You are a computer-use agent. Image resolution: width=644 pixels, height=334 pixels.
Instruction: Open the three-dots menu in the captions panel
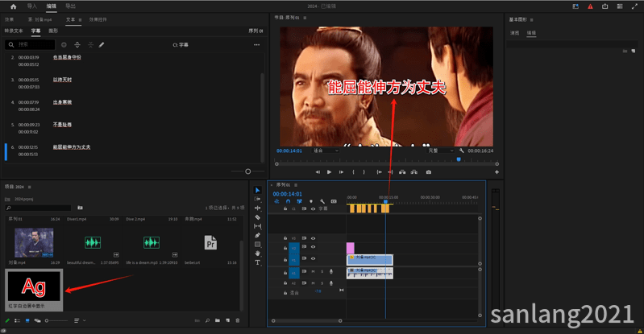tap(256, 45)
